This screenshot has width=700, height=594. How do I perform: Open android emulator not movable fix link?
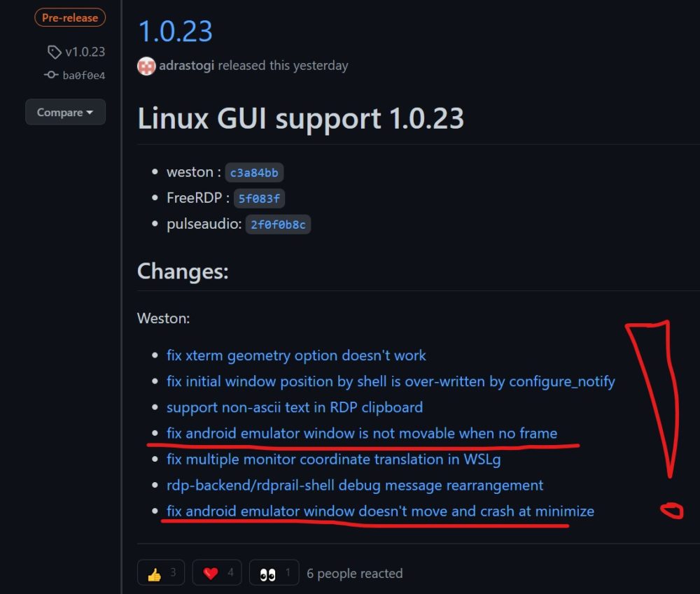(x=362, y=433)
